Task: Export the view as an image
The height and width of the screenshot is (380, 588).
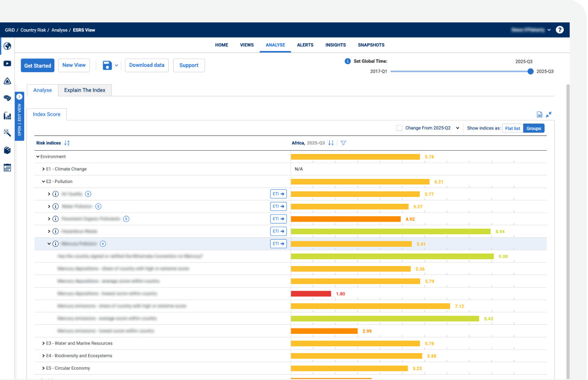Action: coord(539,114)
